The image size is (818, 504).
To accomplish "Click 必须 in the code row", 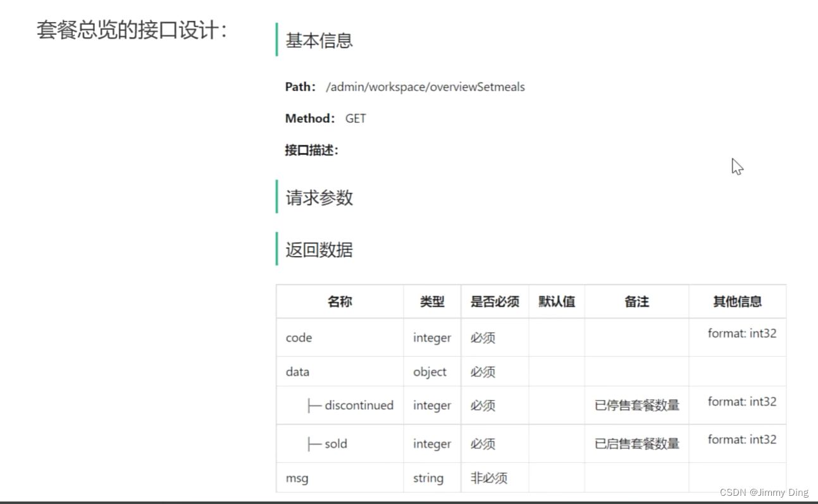I will pos(483,338).
